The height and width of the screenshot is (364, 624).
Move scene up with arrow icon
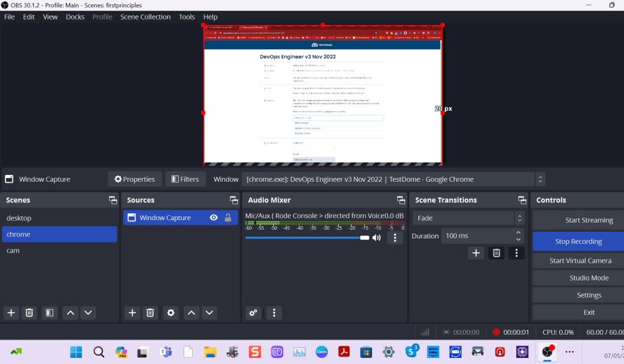70,313
